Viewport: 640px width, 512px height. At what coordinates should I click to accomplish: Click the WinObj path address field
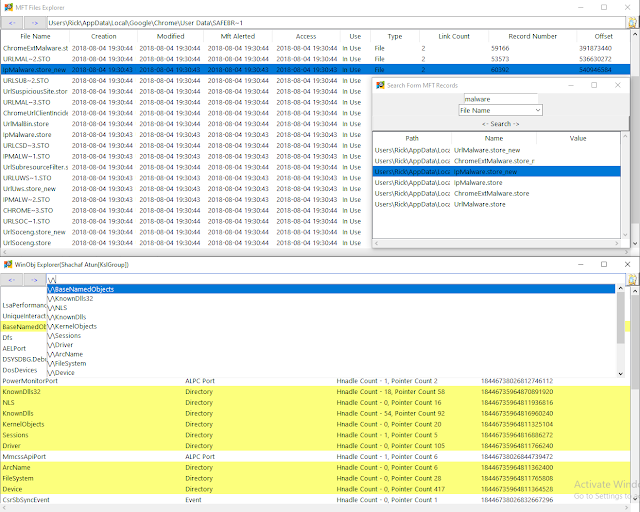336,280
